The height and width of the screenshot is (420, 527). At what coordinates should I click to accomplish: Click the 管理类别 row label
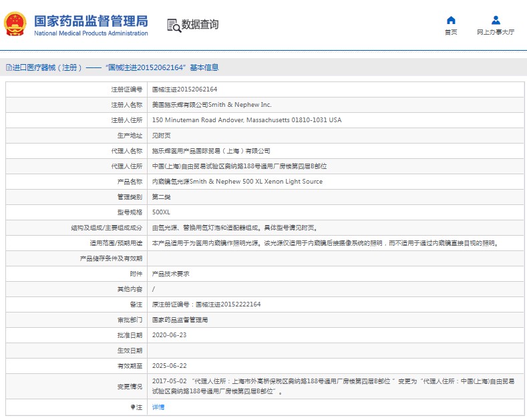pyautogui.click(x=130, y=197)
